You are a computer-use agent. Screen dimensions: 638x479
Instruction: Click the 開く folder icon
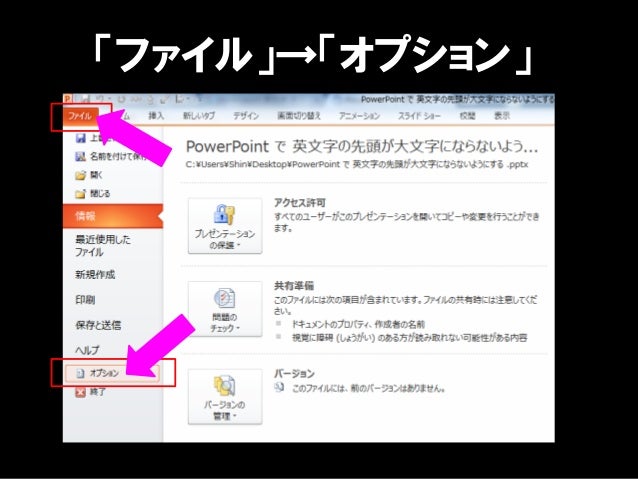[81, 175]
